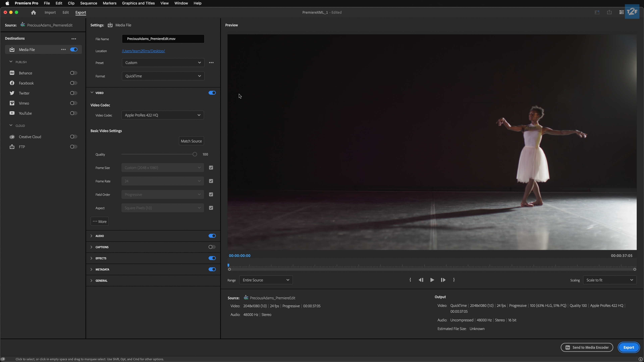This screenshot has height=362, width=644.
Task: Step forward one frame in preview
Action: click(443, 280)
